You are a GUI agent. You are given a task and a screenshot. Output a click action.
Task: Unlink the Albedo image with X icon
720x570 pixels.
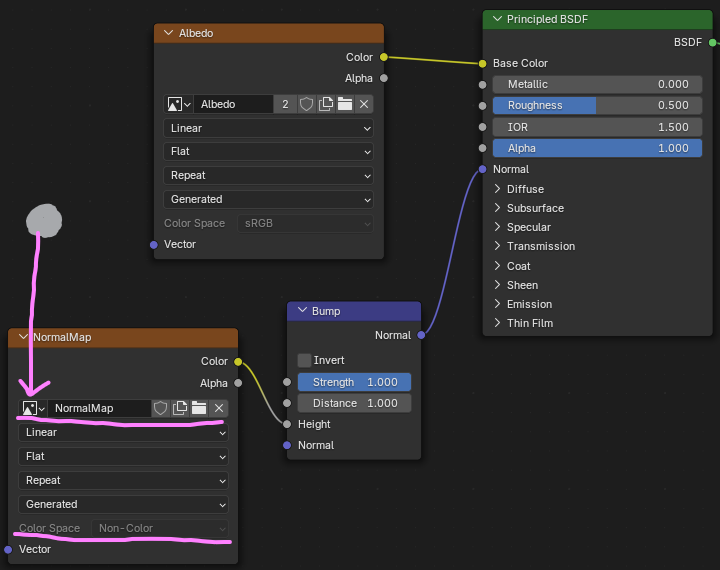click(364, 104)
